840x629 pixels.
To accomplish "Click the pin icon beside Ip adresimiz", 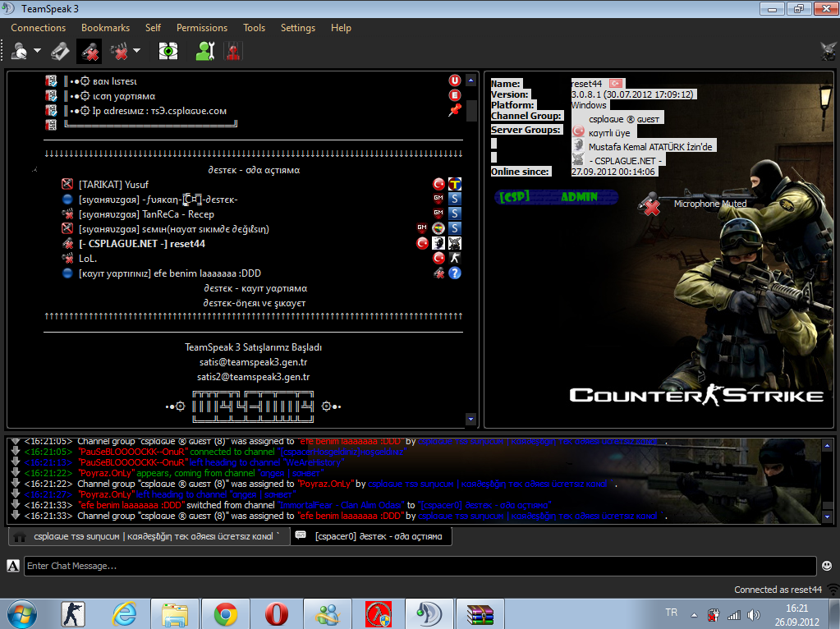I will (x=455, y=110).
